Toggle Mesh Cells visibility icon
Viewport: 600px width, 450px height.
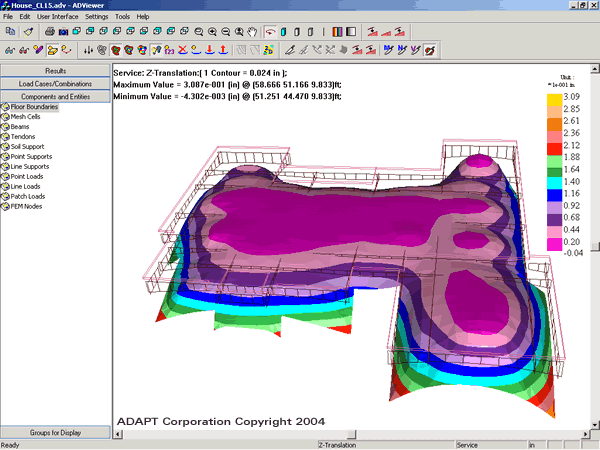tap(5, 117)
